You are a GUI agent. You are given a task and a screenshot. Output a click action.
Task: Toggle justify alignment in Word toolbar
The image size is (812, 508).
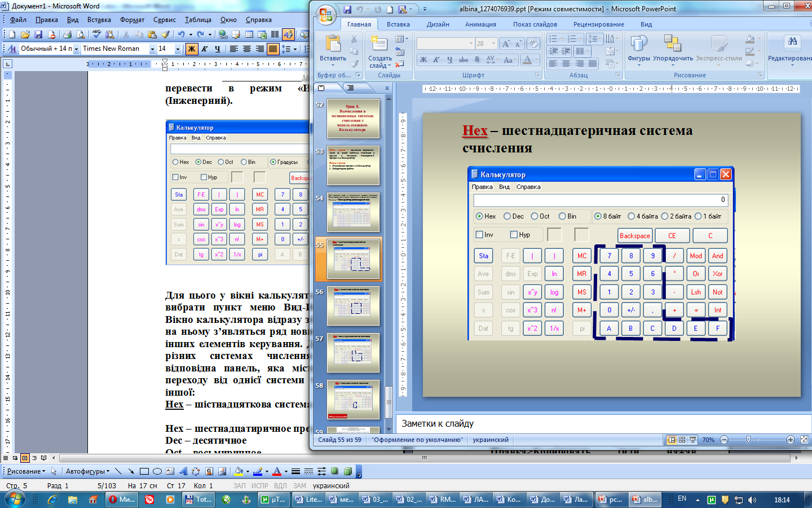[273, 49]
